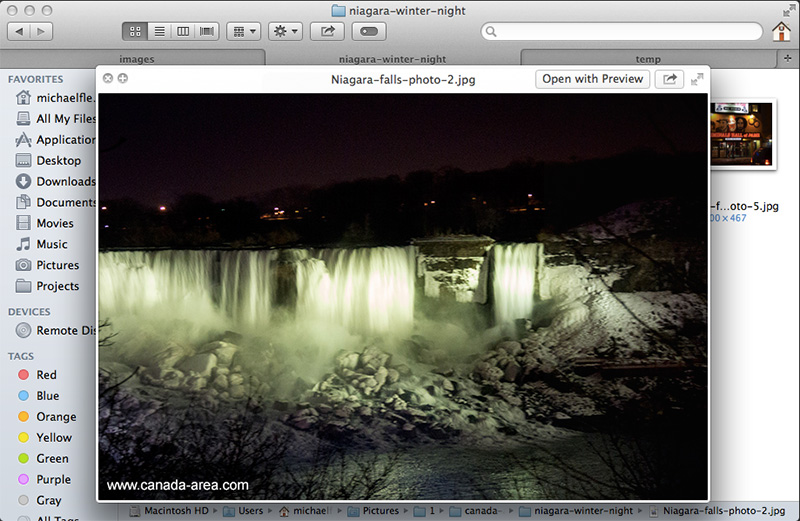Enter Finder full screen via window corner arrows
This screenshot has width=800, height=521.
coord(789,11)
